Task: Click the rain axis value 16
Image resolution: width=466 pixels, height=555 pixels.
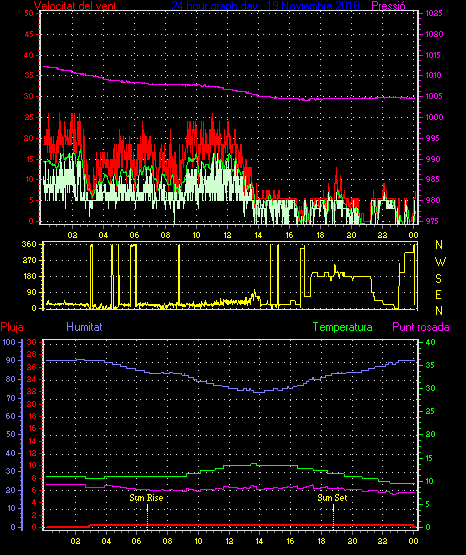Action: 32,428
